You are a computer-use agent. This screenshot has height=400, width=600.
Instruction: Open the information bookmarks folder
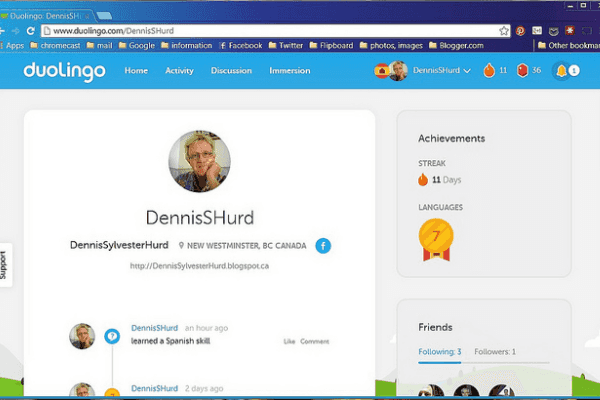187,46
